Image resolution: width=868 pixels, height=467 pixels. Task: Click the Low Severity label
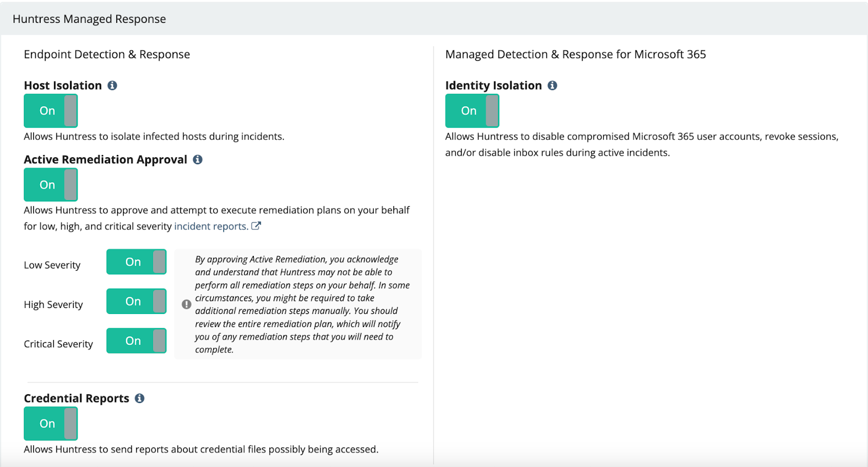(52, 265)
